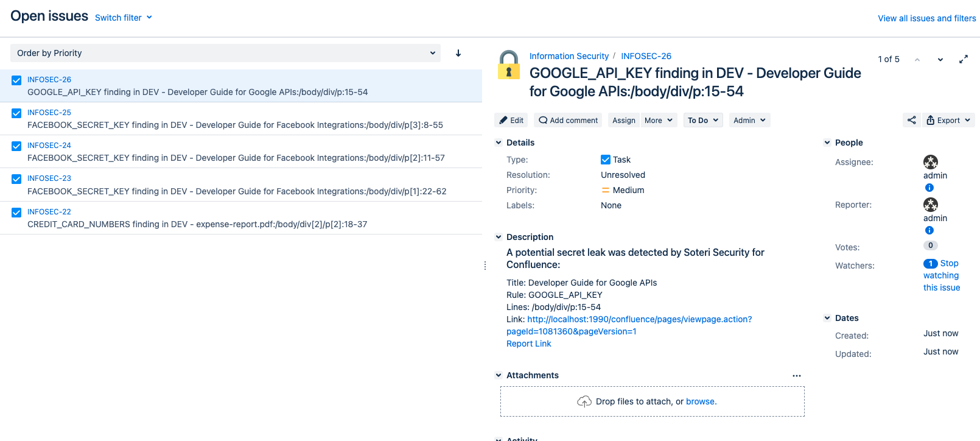This screenshot has height=441, width=980.
Task: Open the Export menu
Action: point(948,120)
